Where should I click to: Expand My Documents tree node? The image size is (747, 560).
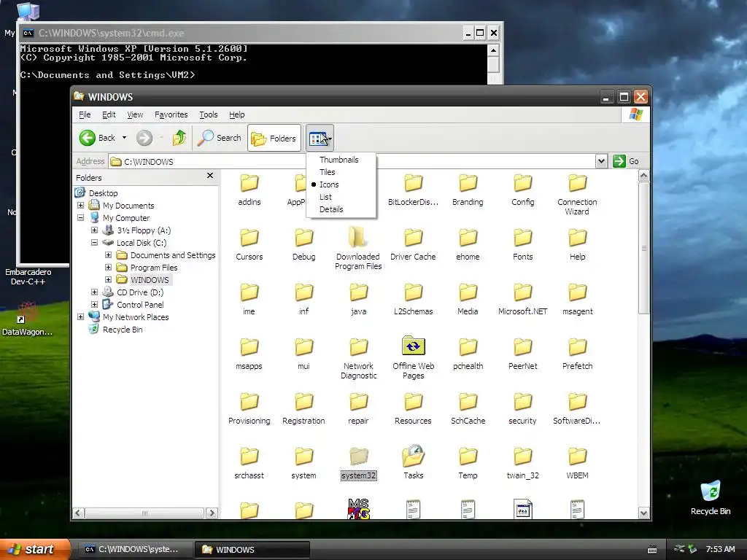pyautogui.click(x=80, y=205)
